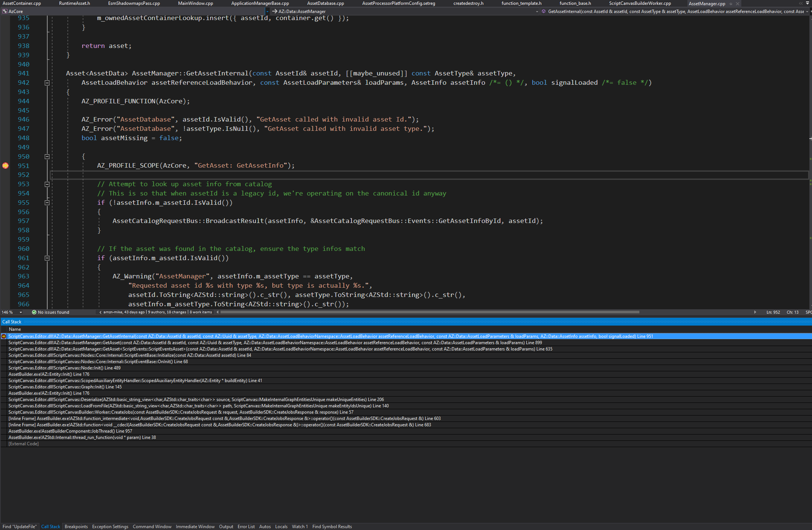Viewport: 812px width, 530px height.
Task: Open the Autos bottom tab
Action: pos(265,527)
